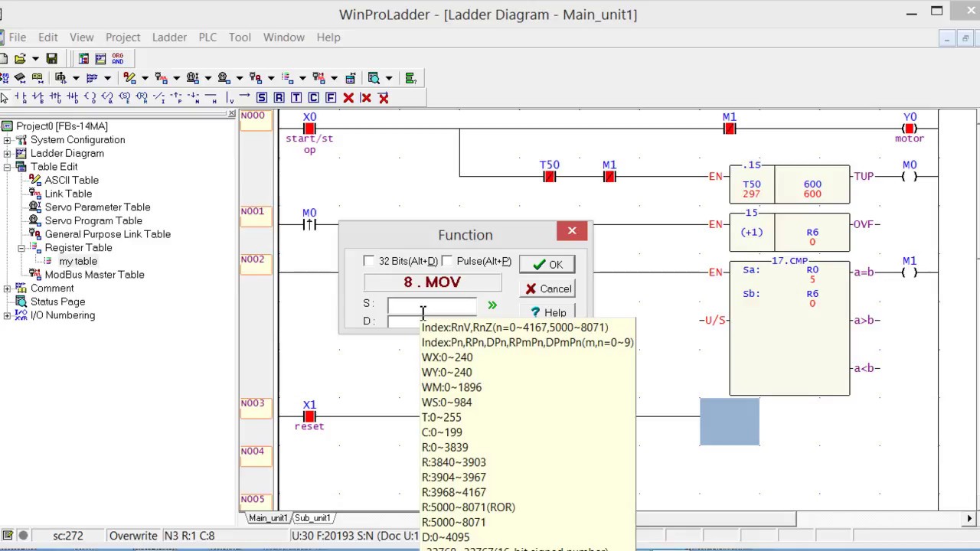Expand the Ladder Diagram tree node
The height and width of the screenshot is (551, 980).
(8, 153)
